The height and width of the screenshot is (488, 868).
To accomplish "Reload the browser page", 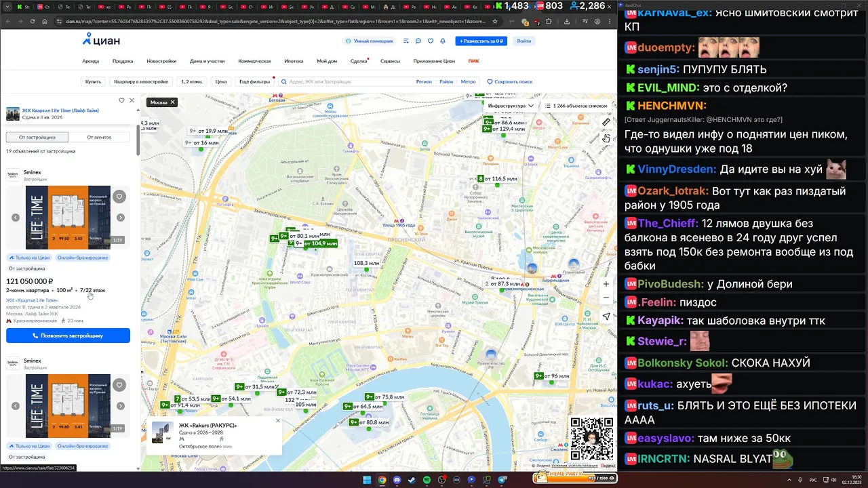I will (32, 21).
